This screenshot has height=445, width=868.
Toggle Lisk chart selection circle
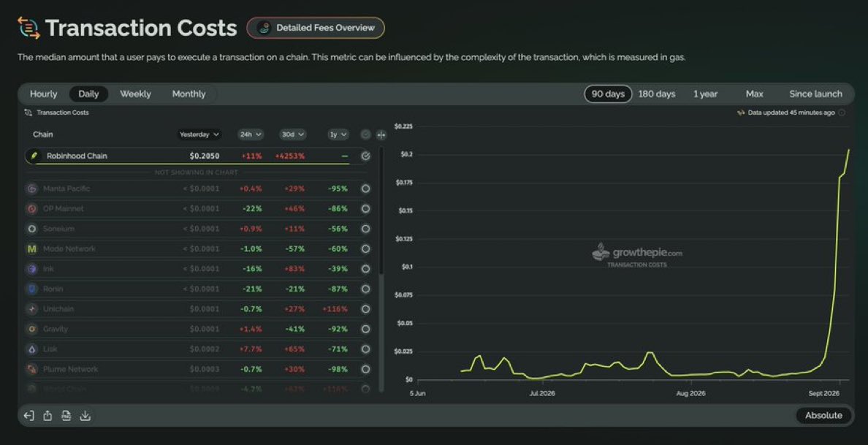(366, 349)
